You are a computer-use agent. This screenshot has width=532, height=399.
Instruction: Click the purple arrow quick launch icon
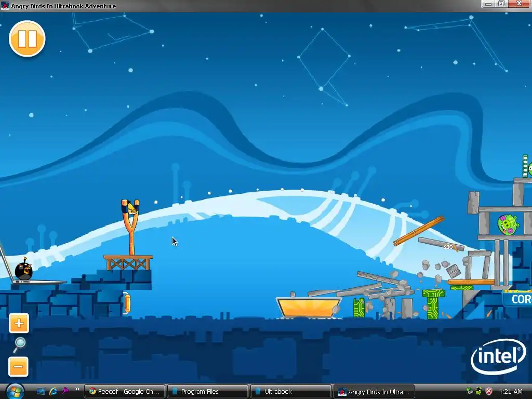point(65,391)
